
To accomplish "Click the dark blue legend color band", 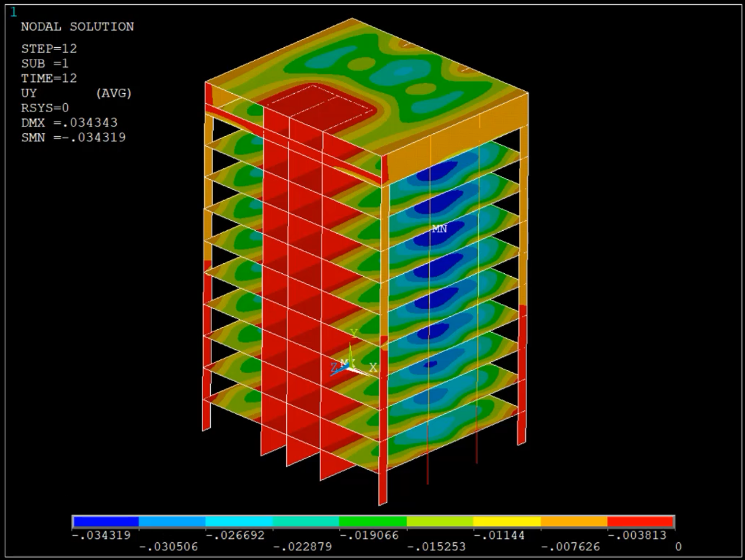I will (x=106, y=522).
